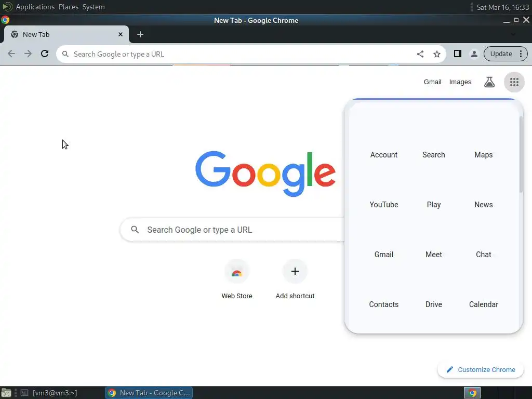Go forward with the forward arrow

tap(28, 54)
